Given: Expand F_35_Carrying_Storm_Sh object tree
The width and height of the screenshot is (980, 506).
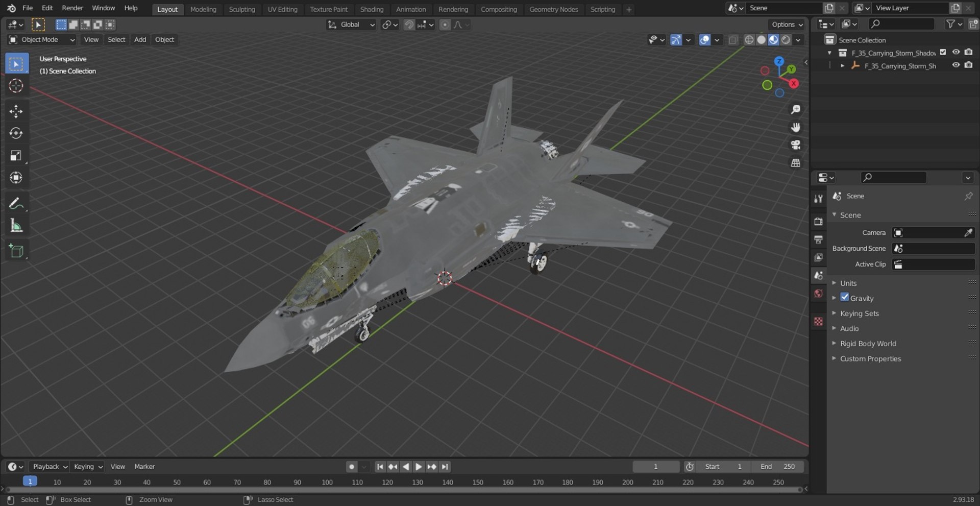Looking at the screenshot, I should (842, 66).
